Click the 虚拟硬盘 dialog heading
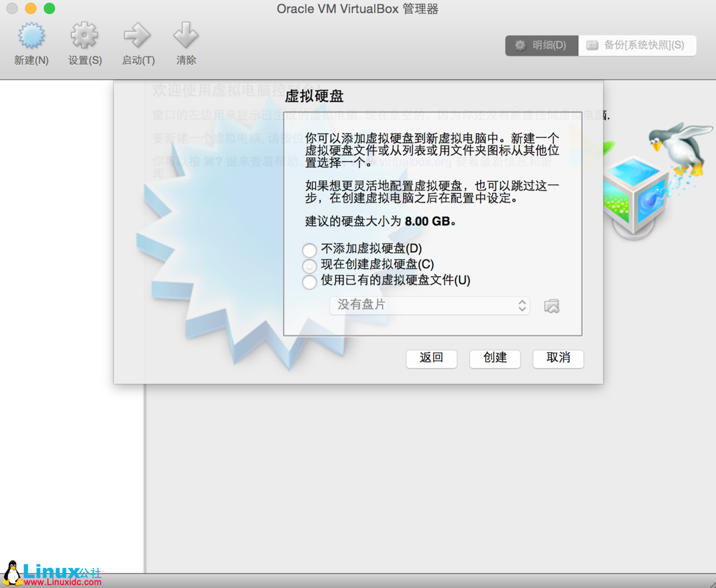716x588 pixels. coord(315,96)
